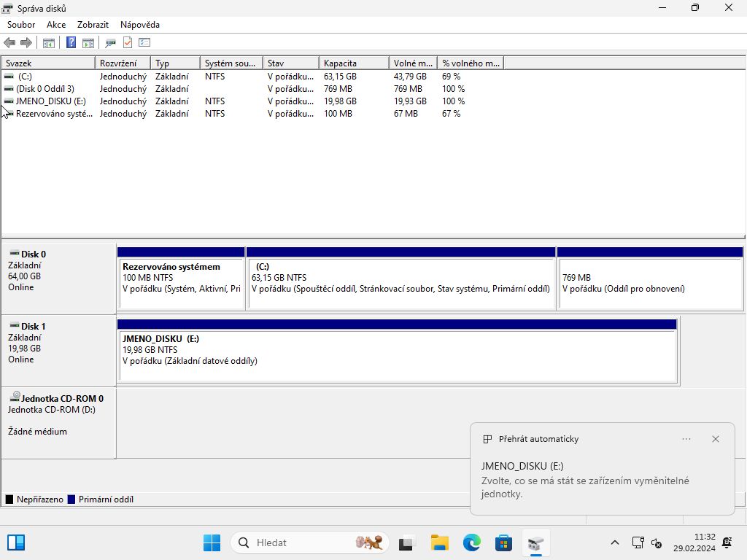Click the Forward arrow in the toolbar

pos(26,43)
